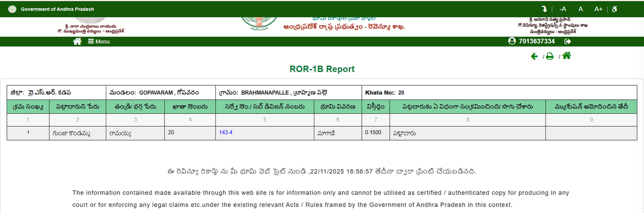The height and width of the screenshot is (213, 644).
Task: Select column index number 5 cell
Action: pos(265,120)
